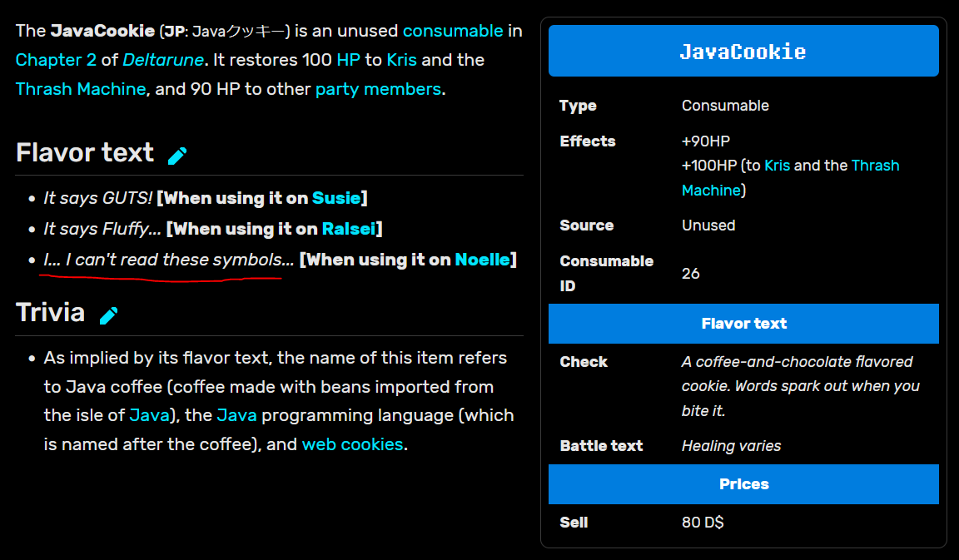Click the 'It says Fluffy...' flavor line
The image size is (959, 560).
point(102,229)
